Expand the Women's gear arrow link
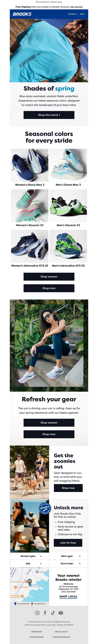This screenshot has width=98, height=644. (x=29, y=556)
